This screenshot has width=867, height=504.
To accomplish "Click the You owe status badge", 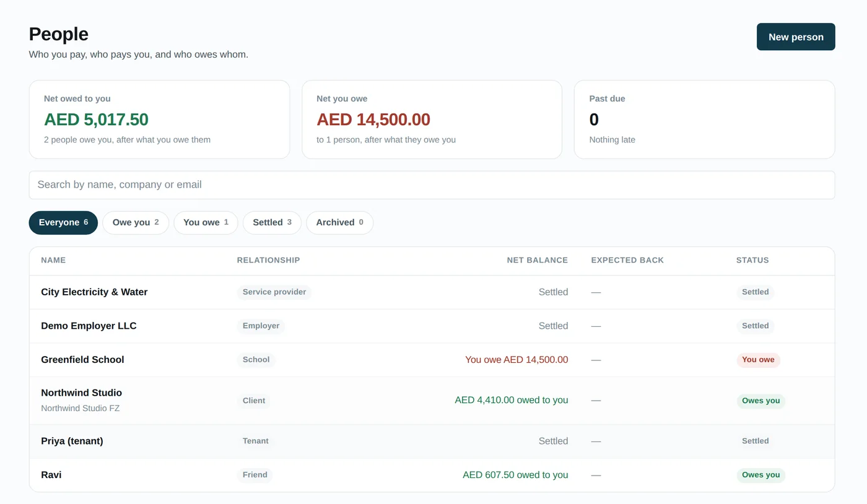I will pyautogui.click(x=758, y=360).
